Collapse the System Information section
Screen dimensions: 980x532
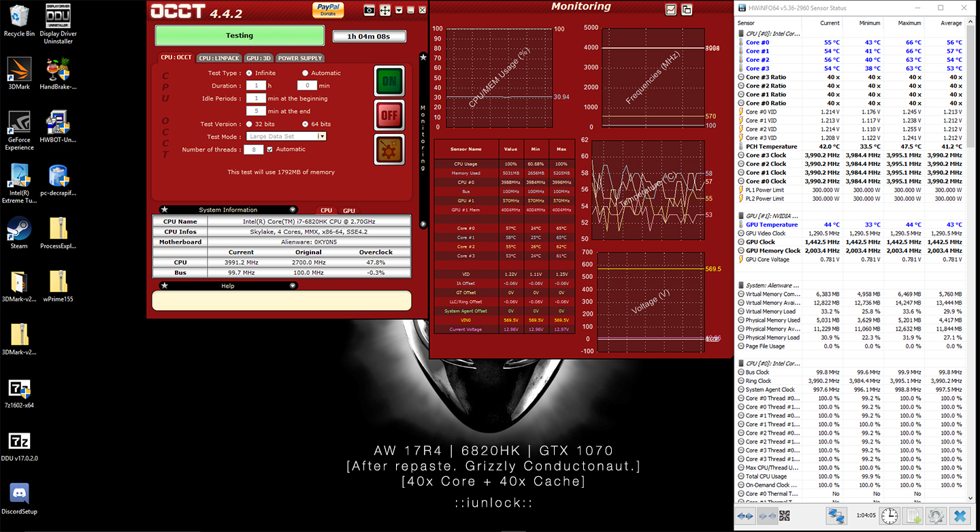(x=293, y=210)
